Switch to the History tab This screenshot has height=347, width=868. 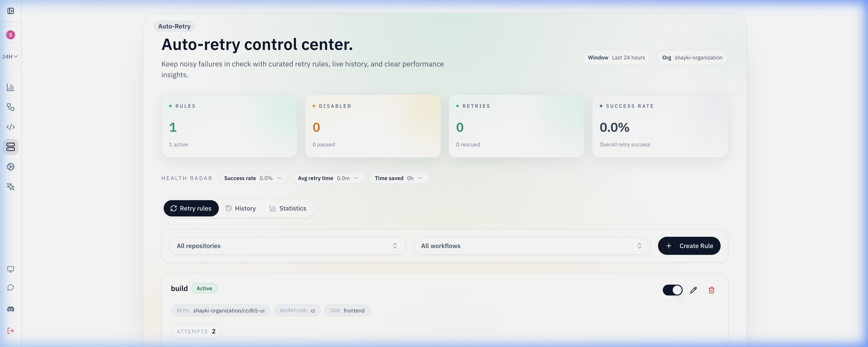(x=241, y=208)
